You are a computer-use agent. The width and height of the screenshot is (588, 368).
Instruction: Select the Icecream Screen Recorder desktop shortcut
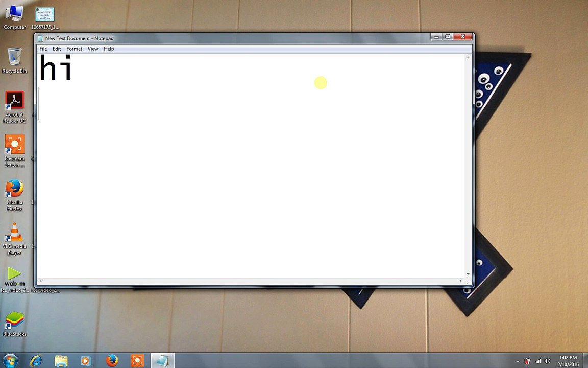click(x=15, y=151)
